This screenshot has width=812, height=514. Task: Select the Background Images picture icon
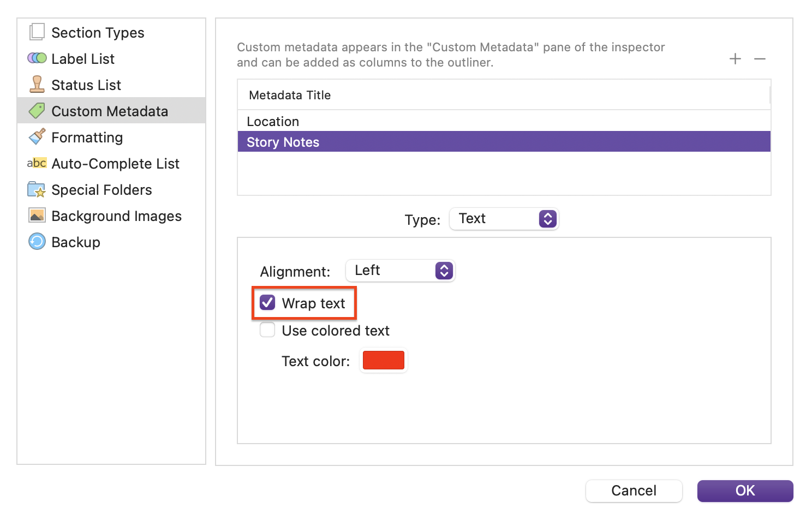pos(37,216)
